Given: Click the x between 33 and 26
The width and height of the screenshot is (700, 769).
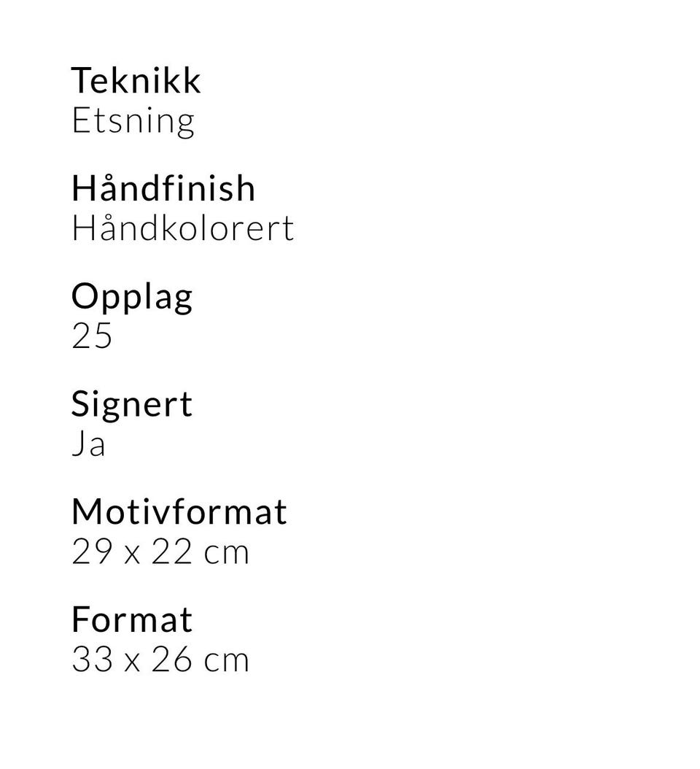Looking at the screenshot, I should click(x=132, y=662).
